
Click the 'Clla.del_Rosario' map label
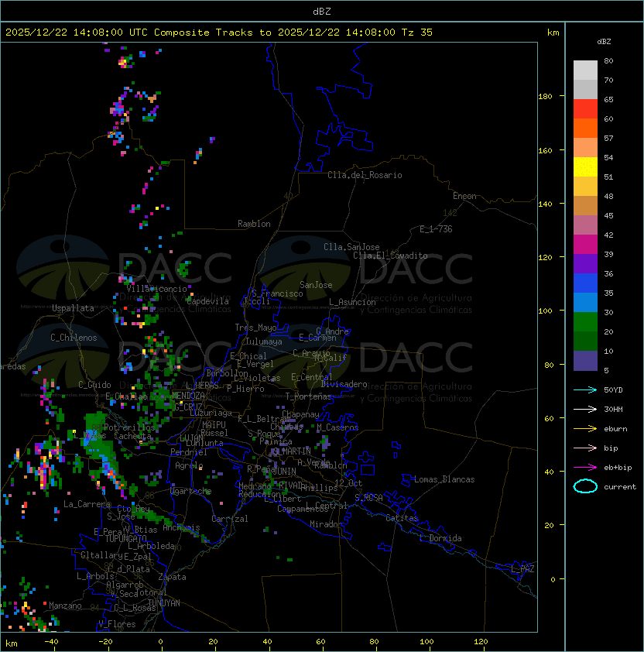coord(365,175)
